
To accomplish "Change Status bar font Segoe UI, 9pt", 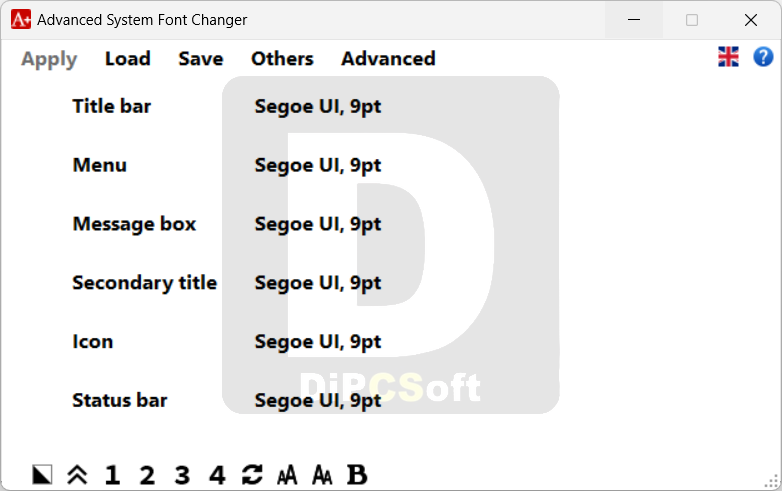I will coord(318,401).
